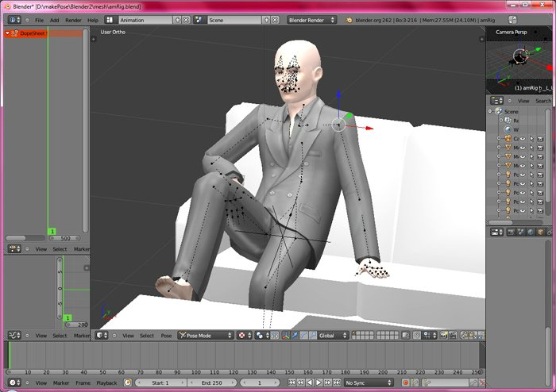Click the outliner editor-type icon
556x392 pixels.
[x=496, y=101]
